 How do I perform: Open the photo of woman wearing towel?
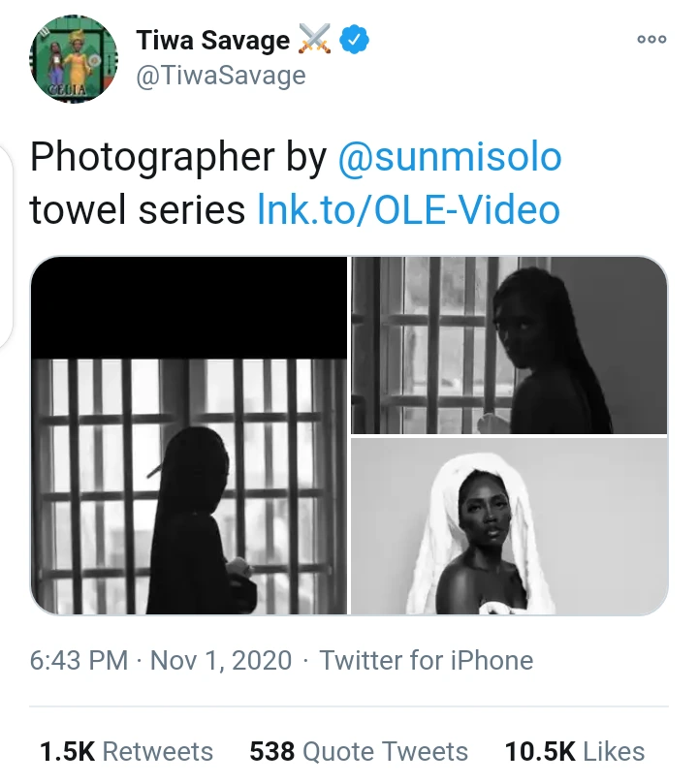[509, 526]
